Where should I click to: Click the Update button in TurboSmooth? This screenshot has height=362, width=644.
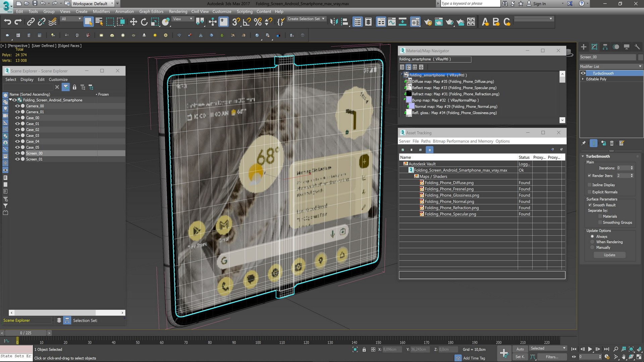pos(609,255)
